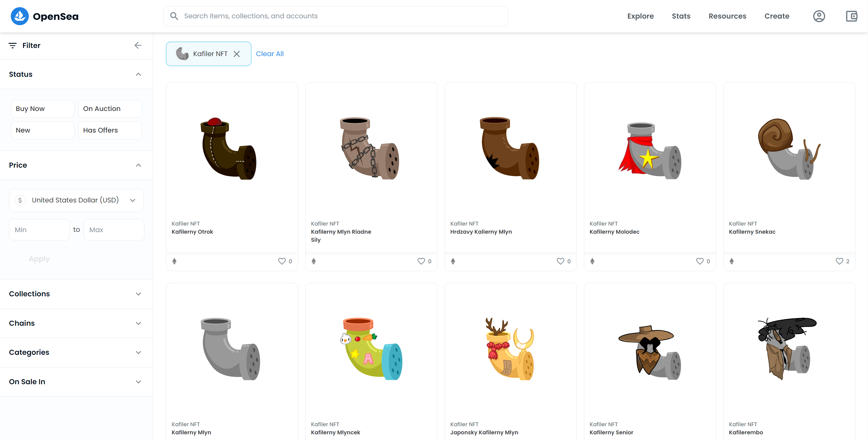Remove the Kafiler NFT filter chip

tap(236, 54)
